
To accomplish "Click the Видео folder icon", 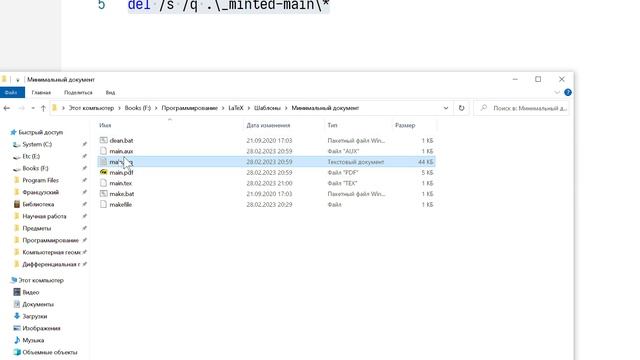I will pyautogui.click(x=17, y=292).
